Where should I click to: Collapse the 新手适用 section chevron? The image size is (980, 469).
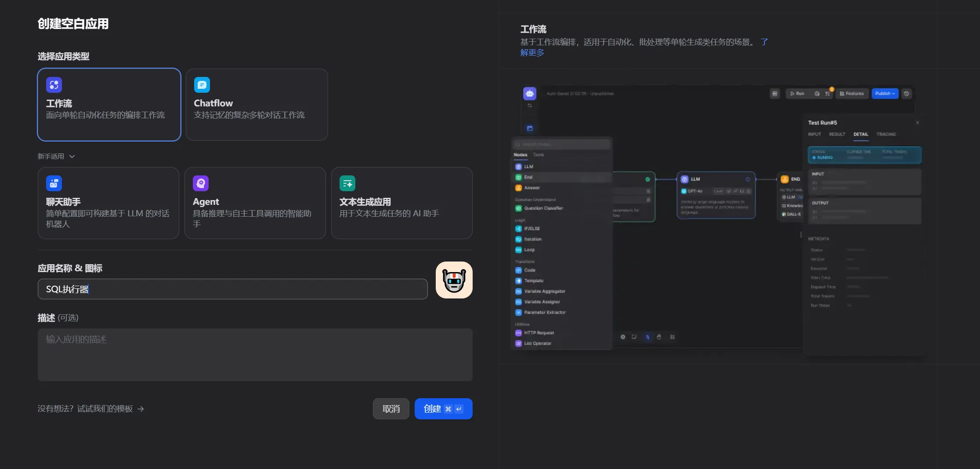72,156
